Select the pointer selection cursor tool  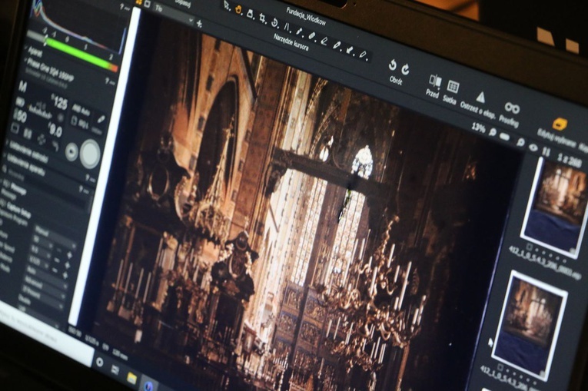[x=228, y=6]
